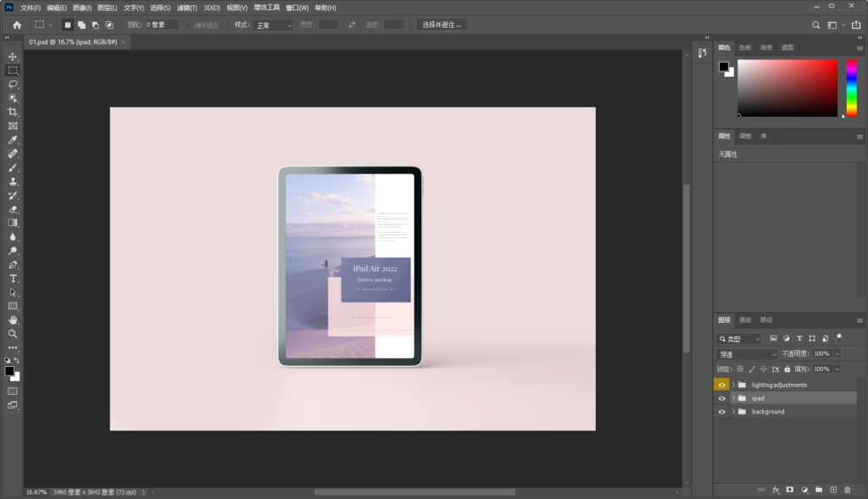Hide the ipad layer group
The height and width of the screenshot is (499, 868).
[721, 398]
